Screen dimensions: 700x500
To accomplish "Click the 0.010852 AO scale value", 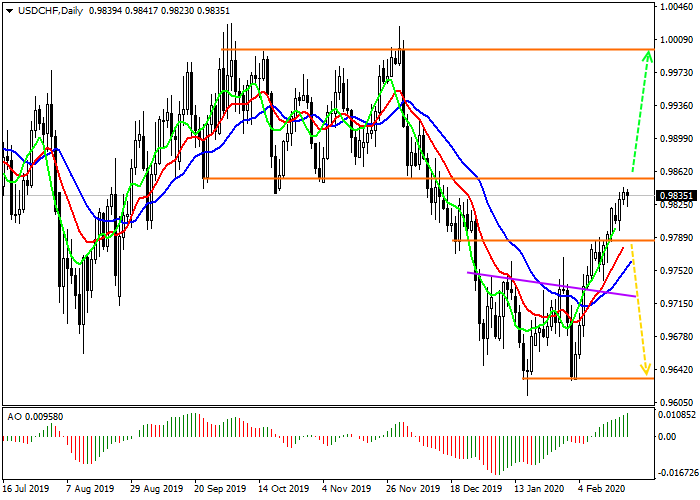I will [x=677, y=414].
